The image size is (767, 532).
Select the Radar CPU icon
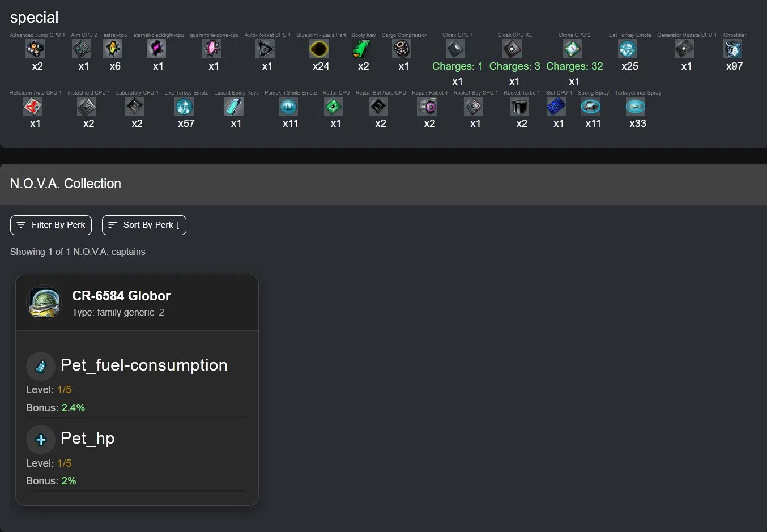pos(334,107)
